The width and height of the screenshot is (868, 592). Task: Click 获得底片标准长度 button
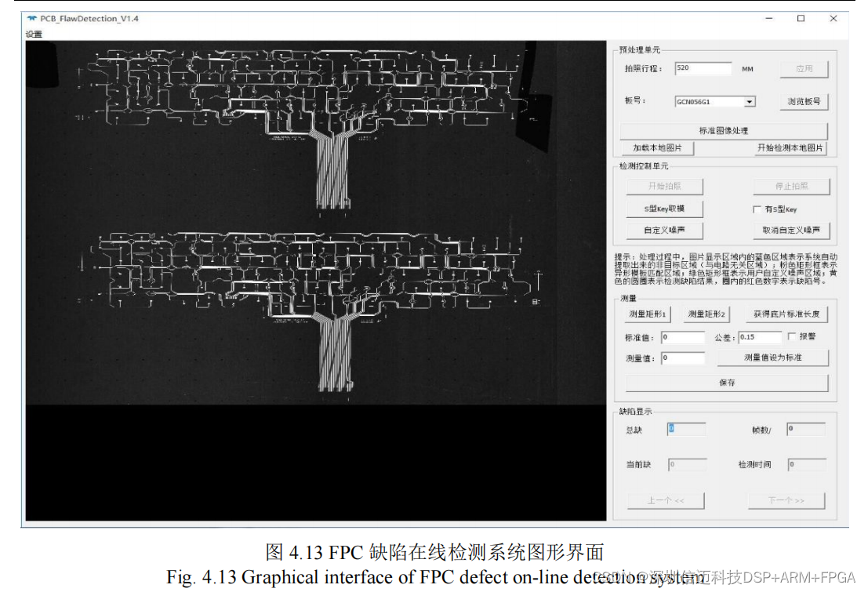(x=786, y=314)
